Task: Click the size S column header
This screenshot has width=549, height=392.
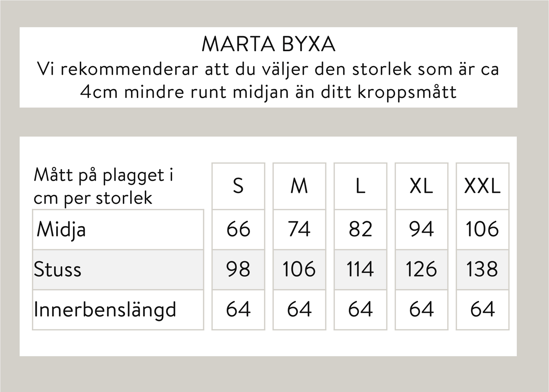Action: (238, 186)
